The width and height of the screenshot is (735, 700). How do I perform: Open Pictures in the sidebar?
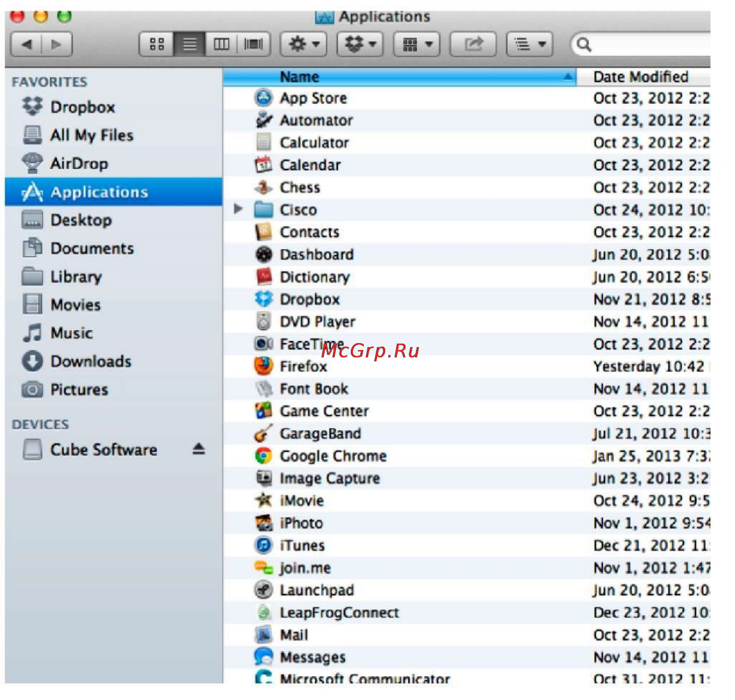[113, 390]
